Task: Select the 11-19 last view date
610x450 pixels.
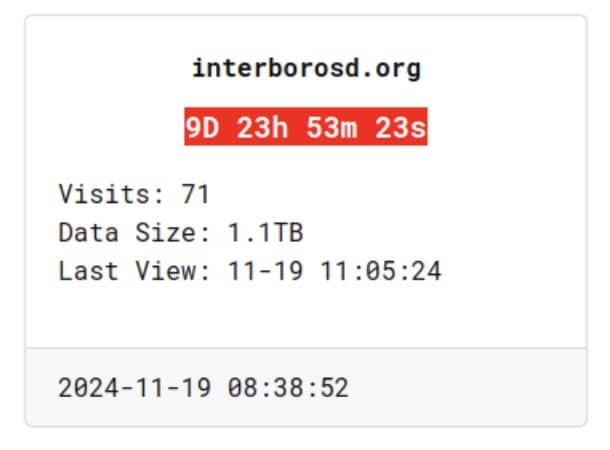Action: pyautogui.click(x=265, y=271)
